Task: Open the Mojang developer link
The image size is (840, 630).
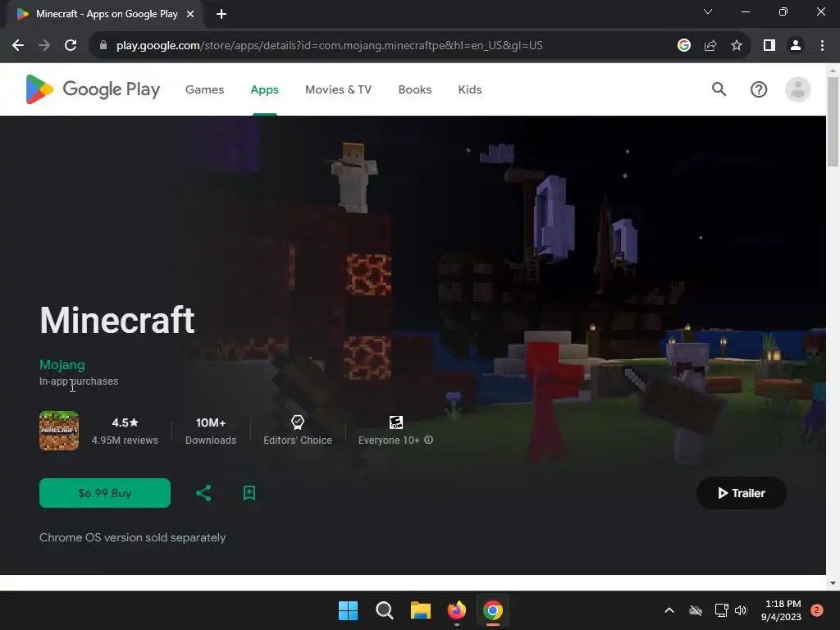Action: (x=62, y=365)
